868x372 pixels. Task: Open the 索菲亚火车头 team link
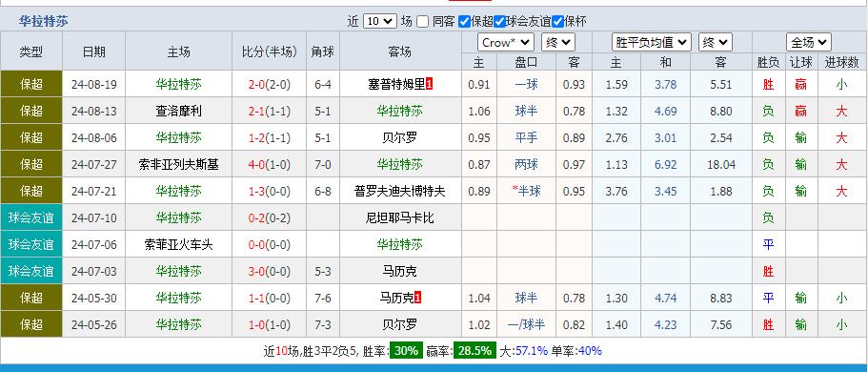(x=178, y=244)
